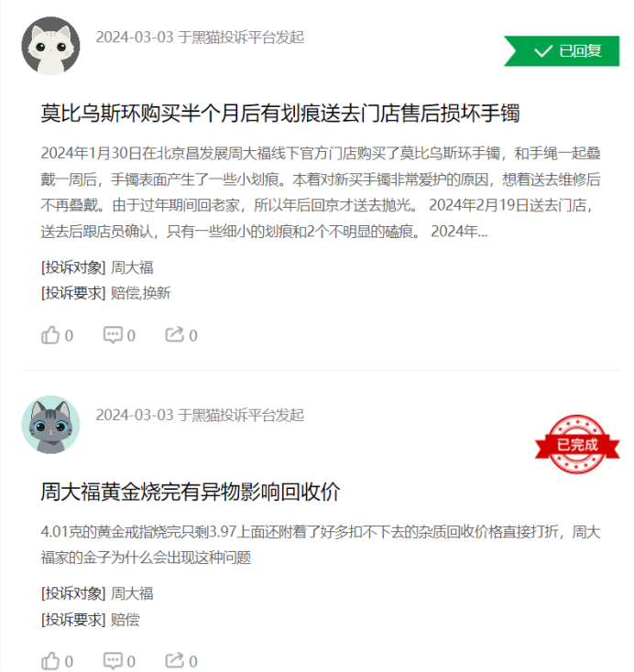Click first post's 2024-03-03 timestamp line
The height and width of the screenshot is (672, 634).
[200, 38]
